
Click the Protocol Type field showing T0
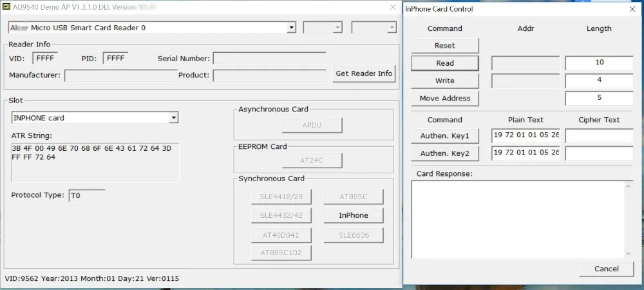click(87, 195)
